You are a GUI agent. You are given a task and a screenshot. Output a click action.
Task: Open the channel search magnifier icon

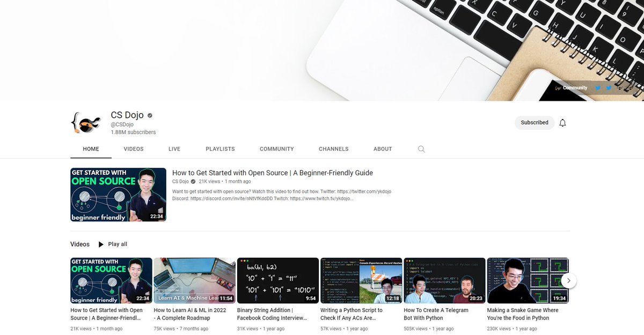(421, 149)
